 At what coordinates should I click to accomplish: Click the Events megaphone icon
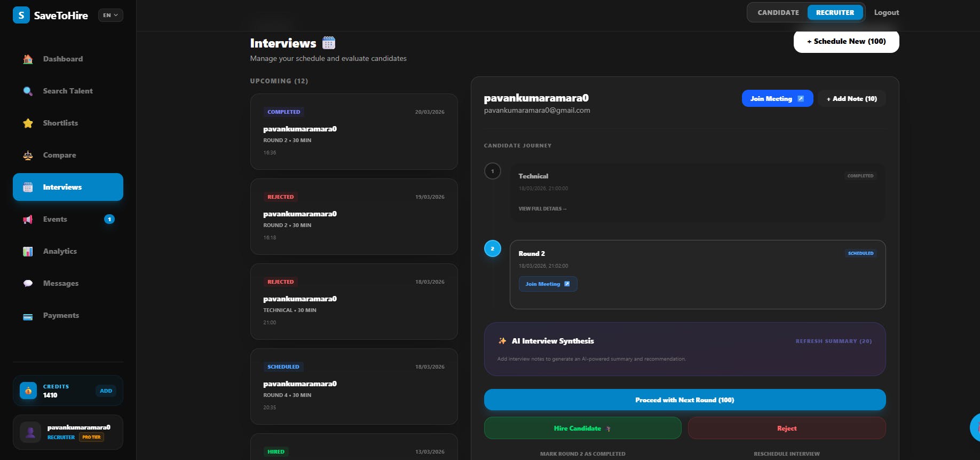pyautogui.click(x=28, y=219)
